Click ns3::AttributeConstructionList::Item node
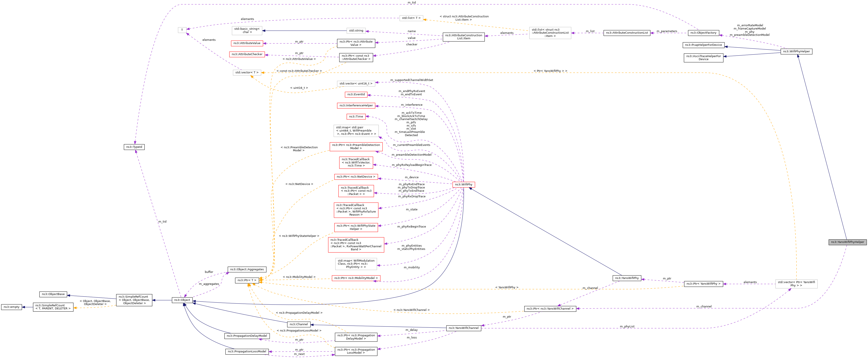Viewport: 868px width, 358px height. click(464, 37)
